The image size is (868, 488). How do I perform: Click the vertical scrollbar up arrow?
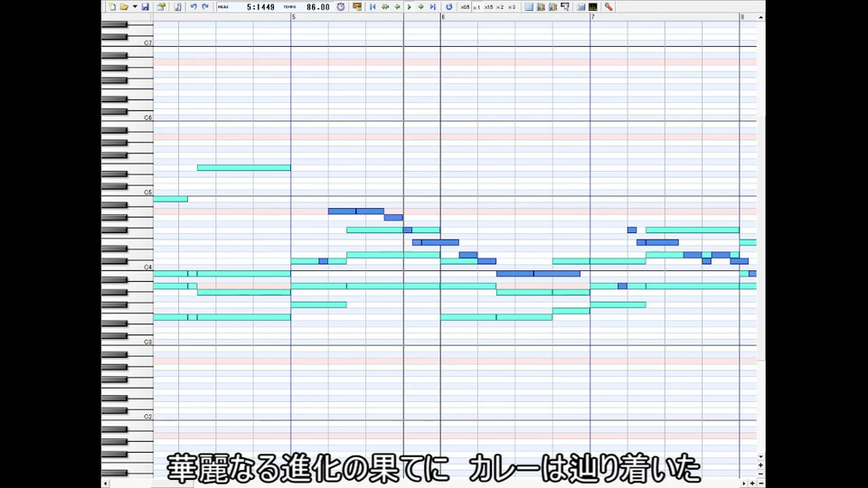(x=760, y=18)
